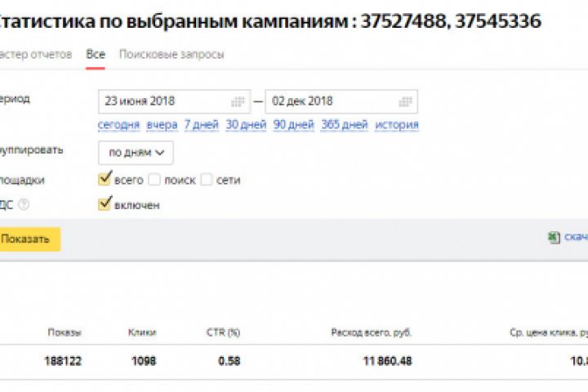Open calendar picker in end date field

pyautogui.click(x=404, y=102)
